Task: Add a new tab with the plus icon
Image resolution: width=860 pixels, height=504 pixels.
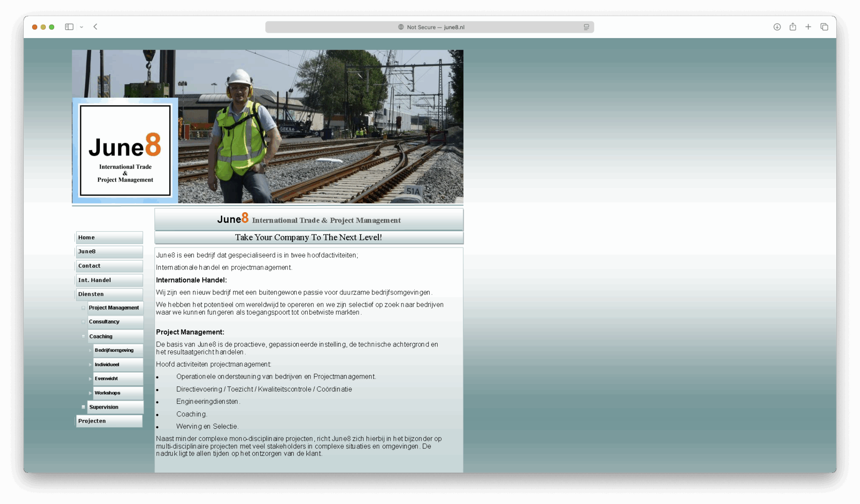Action: click(x=808, y=27)
